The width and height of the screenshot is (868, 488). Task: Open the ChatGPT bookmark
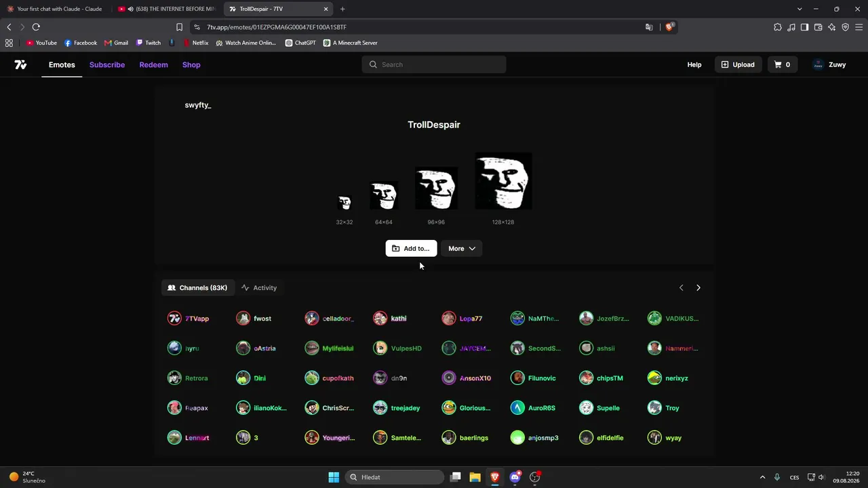coord(300,43)
